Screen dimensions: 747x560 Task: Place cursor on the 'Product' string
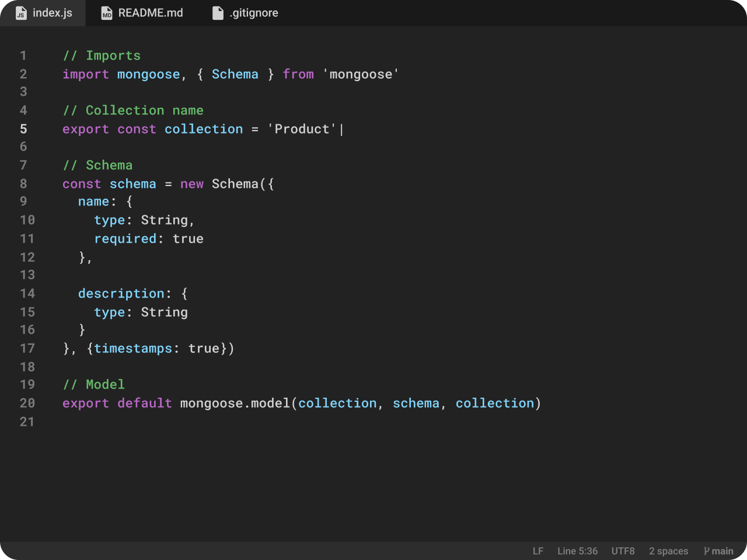302,129
